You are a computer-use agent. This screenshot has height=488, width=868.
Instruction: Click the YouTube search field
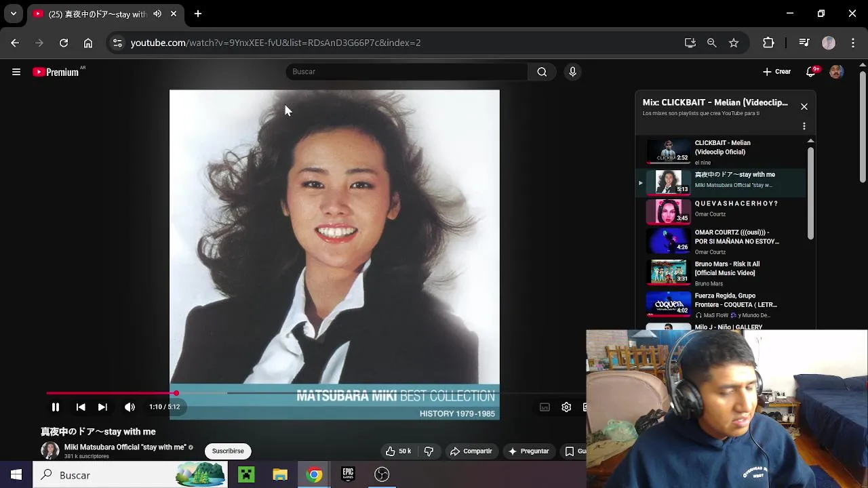407,72
